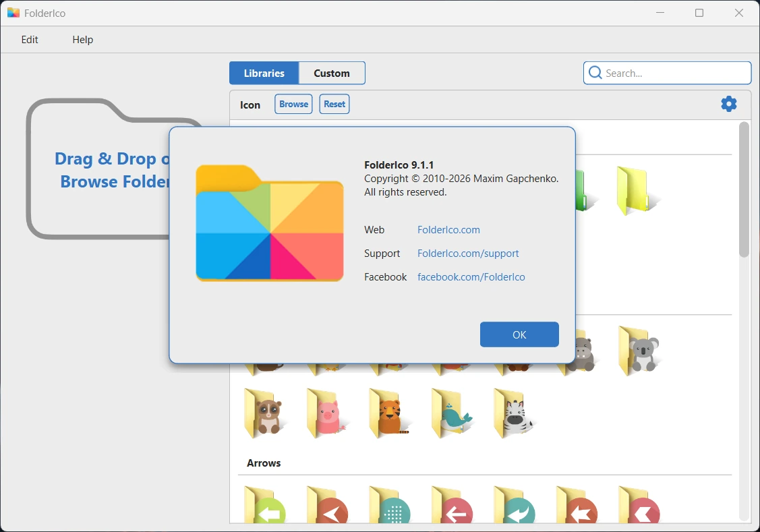
Task: Open the Help menu
Action: 82,40
